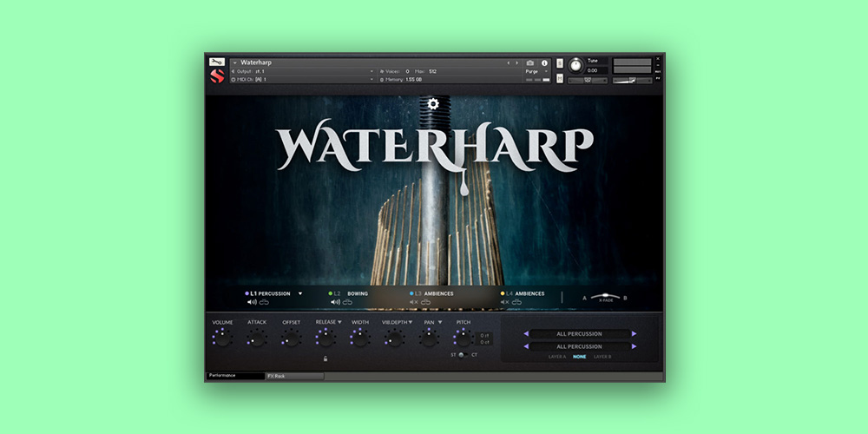Click the Vib.Depth knob

tap(394, 339)
